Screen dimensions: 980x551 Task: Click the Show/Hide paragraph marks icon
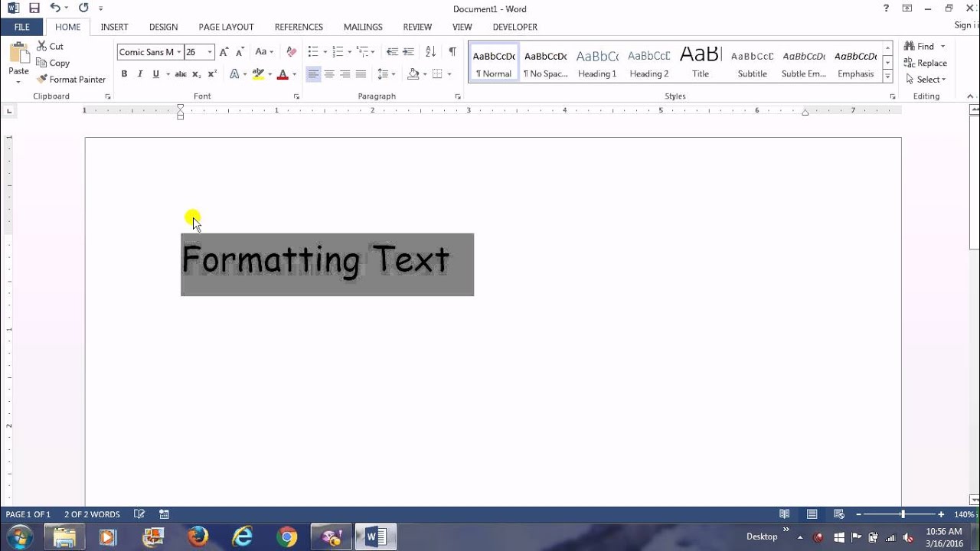click(452, 52)
